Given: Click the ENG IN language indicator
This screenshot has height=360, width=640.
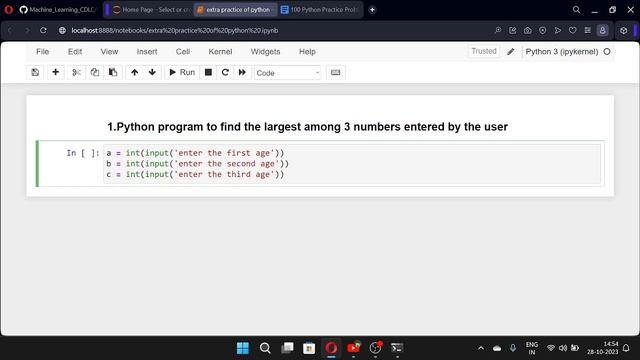Looking at the screenshot, I should click(532, 348).
